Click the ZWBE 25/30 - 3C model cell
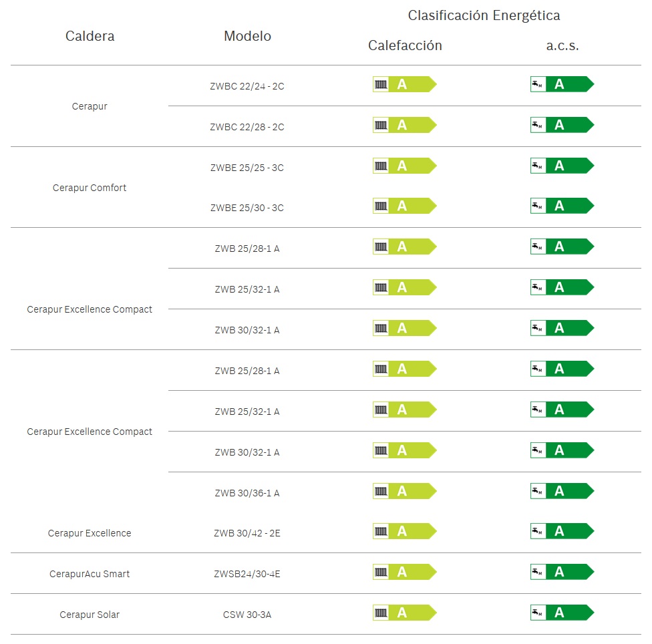652x644 pixels. (x=247, y=208)
